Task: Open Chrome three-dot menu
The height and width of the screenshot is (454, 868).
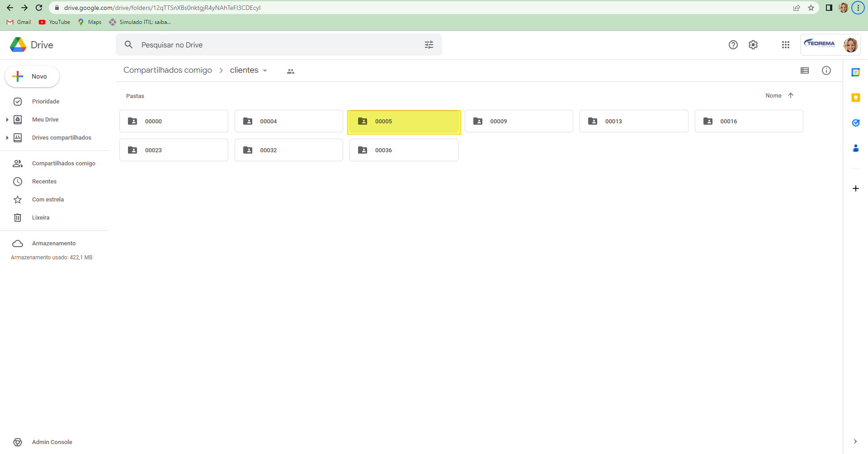Action: pos(858,8)
